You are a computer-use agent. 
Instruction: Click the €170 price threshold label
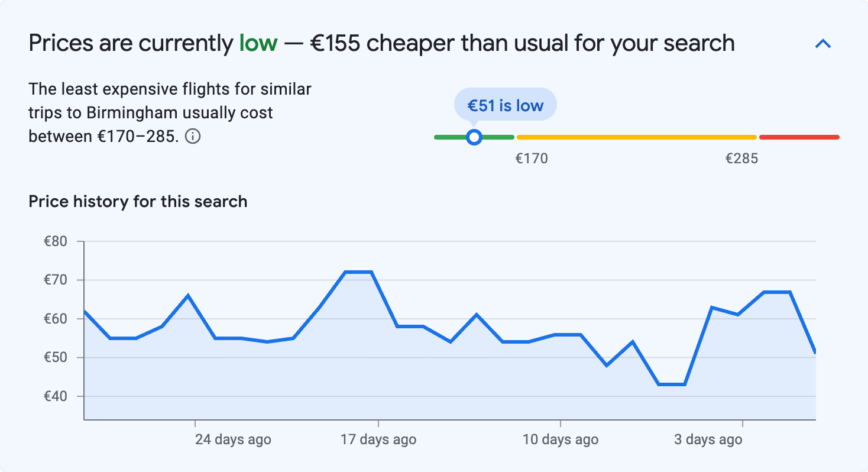point(530,158)
